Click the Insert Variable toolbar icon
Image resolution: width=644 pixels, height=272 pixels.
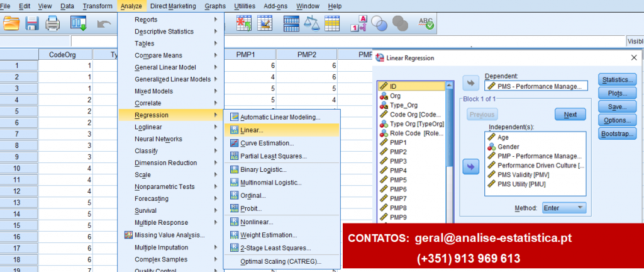(x=265, y=23)
